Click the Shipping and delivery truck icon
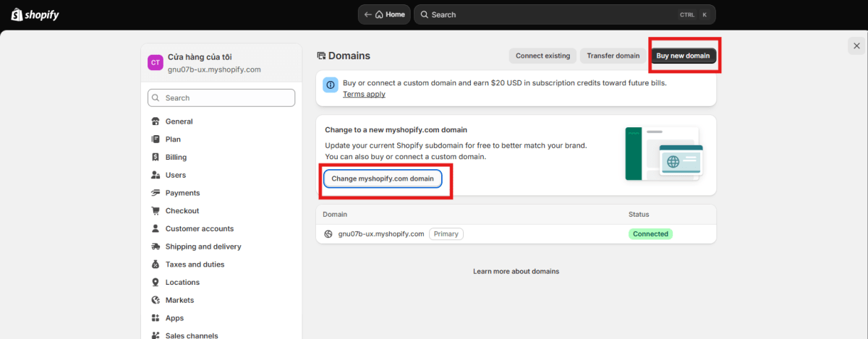 156,246
